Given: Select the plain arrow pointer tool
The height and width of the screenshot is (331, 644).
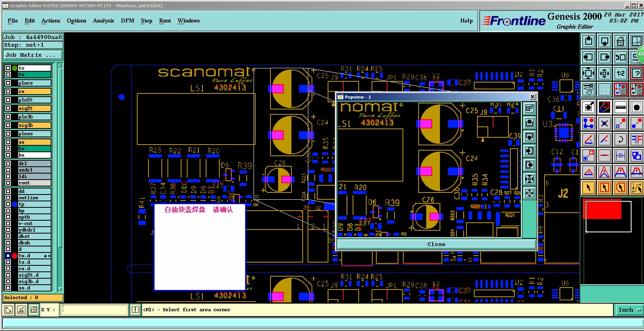Looking at the screenshot, I should click(x=588, y=188).
